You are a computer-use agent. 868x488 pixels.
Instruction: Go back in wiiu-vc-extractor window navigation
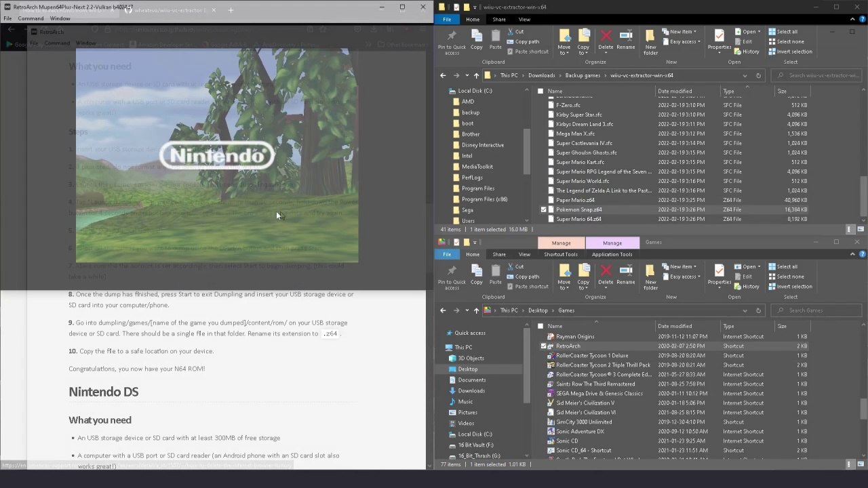point(443,75)
